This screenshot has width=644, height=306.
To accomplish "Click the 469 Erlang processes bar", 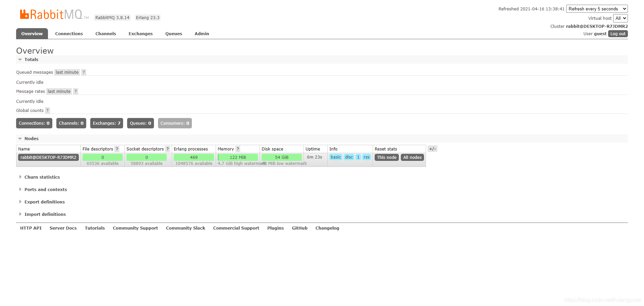I will [194, 158].
